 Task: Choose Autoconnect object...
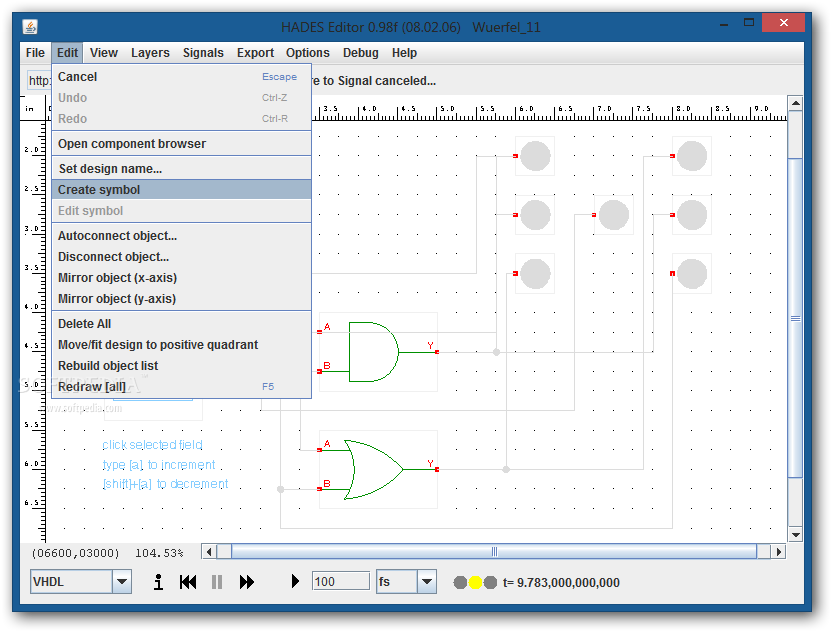point(181,236)
